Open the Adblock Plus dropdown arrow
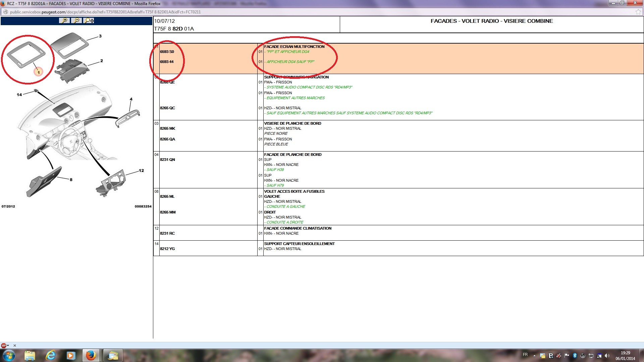This screenshot has width=644, height=362. pyautogui.click(x=8, y=346)
